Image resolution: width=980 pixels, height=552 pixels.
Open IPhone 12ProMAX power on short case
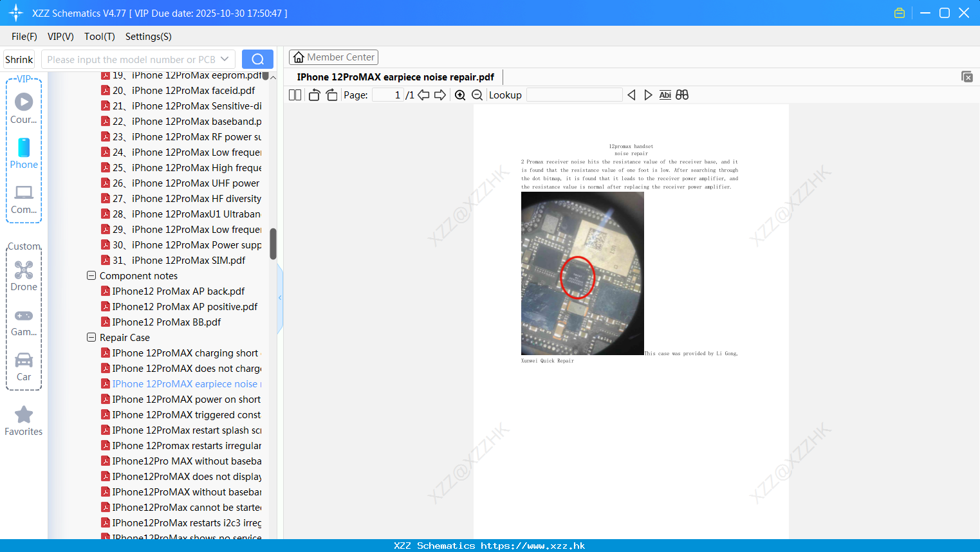[181, 399]
